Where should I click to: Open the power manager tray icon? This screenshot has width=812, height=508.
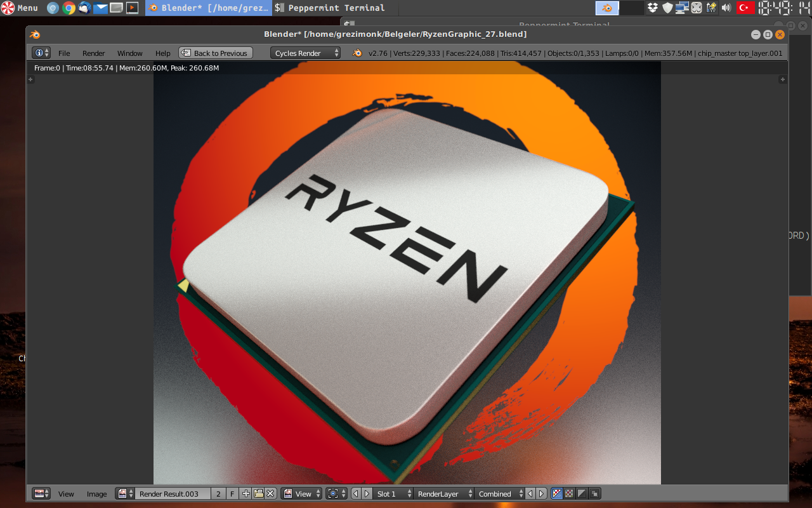[x=711, y=8]
